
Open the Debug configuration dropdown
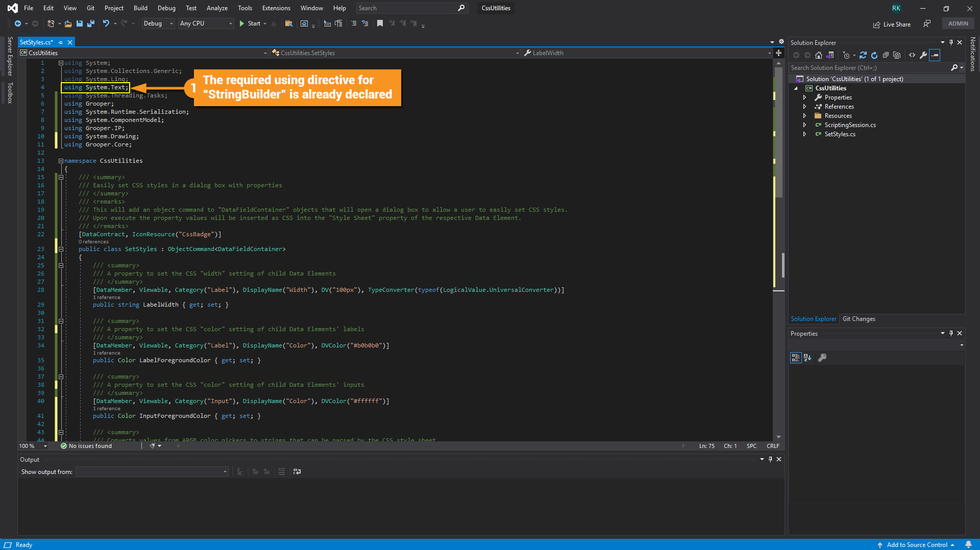(x=158, y=23)
